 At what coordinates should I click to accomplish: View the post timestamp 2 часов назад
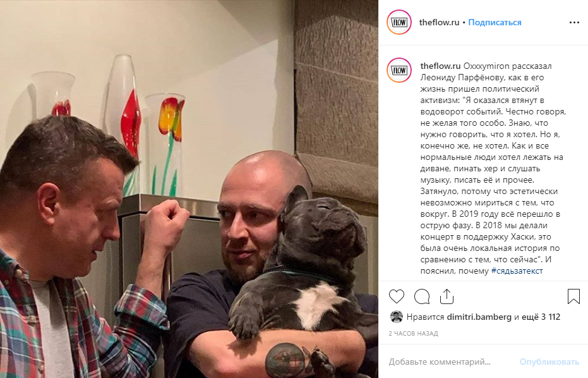[413, 333]
